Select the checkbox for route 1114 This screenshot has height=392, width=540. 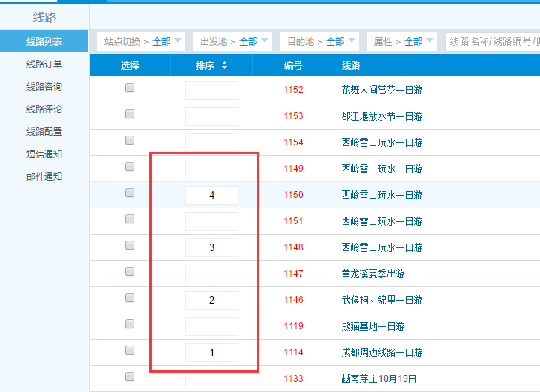pyautogui.click(x=130, y=351)
